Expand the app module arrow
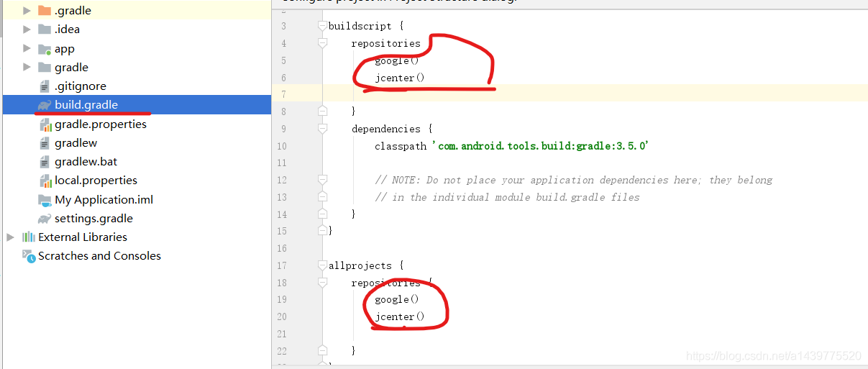This screenshot has height=369, width=868. click(27, 48)
